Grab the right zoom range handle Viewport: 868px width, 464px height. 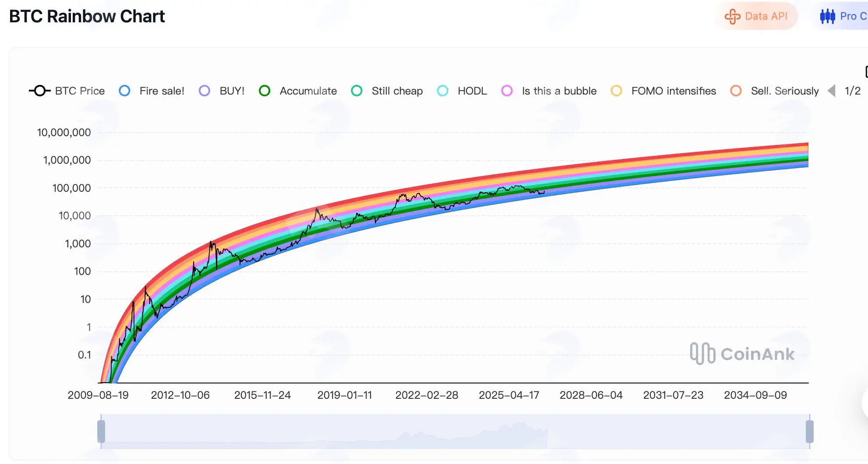810,432
